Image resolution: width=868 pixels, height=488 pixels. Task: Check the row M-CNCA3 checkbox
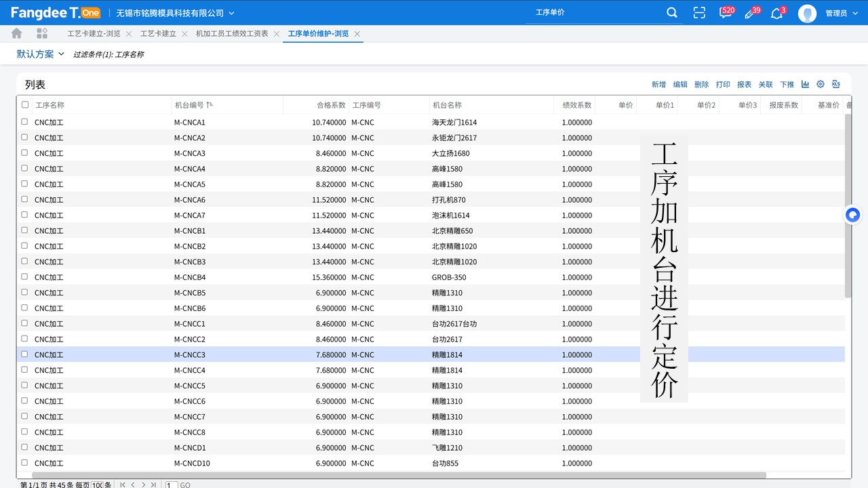[x=25, y=153]
